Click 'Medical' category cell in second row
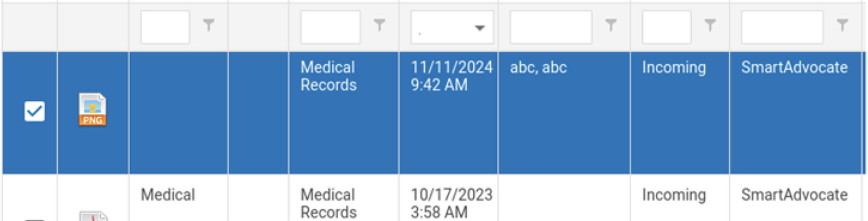This screenshot has width=868, height=221. coord(168,195)
